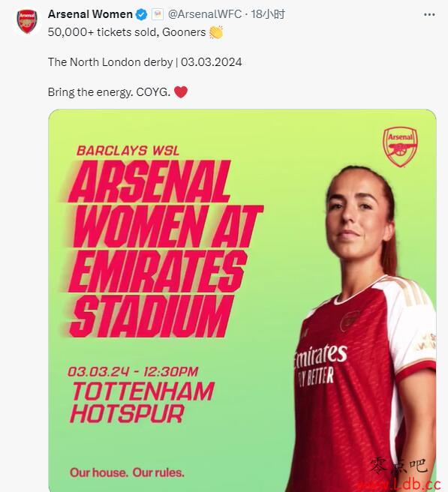
Task: Click the affiliate badge beside the verified checkmark
Action: coord(158,14)
